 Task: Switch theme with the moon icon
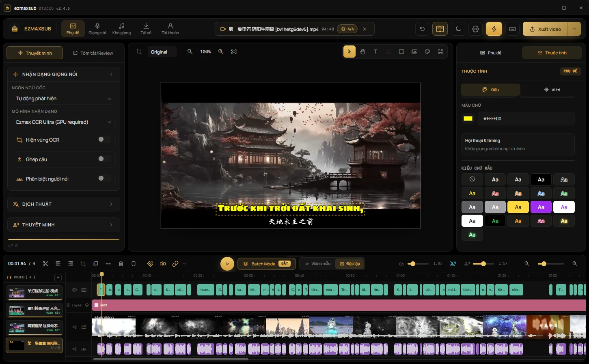[458, 29]
